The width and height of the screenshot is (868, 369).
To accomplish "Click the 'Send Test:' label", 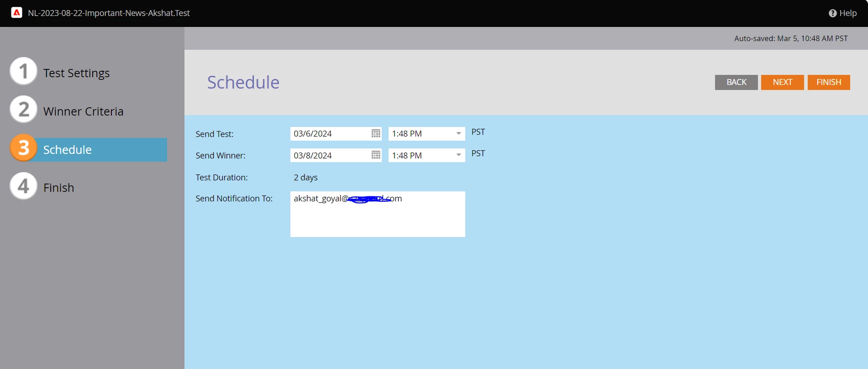I will (215, 134).
